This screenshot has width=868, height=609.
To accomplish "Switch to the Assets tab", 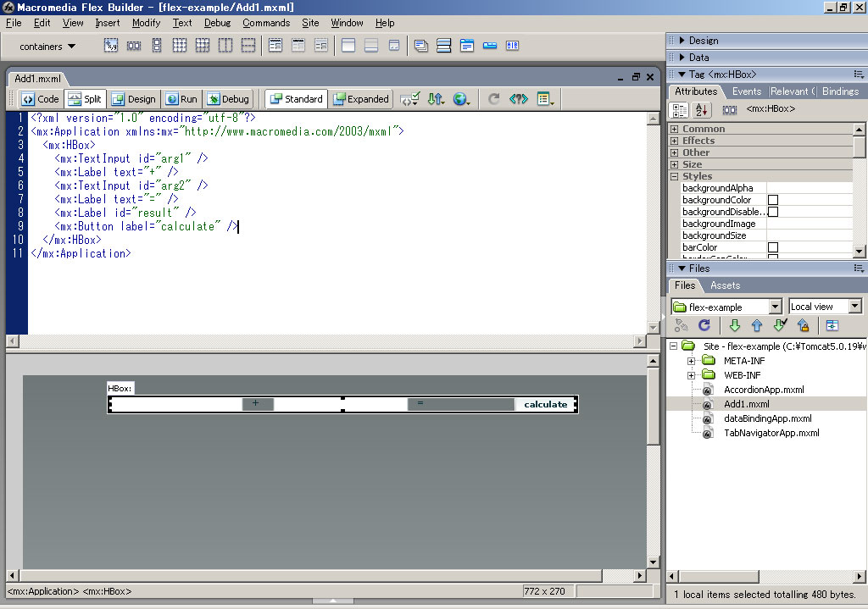I will pos(726,285).
